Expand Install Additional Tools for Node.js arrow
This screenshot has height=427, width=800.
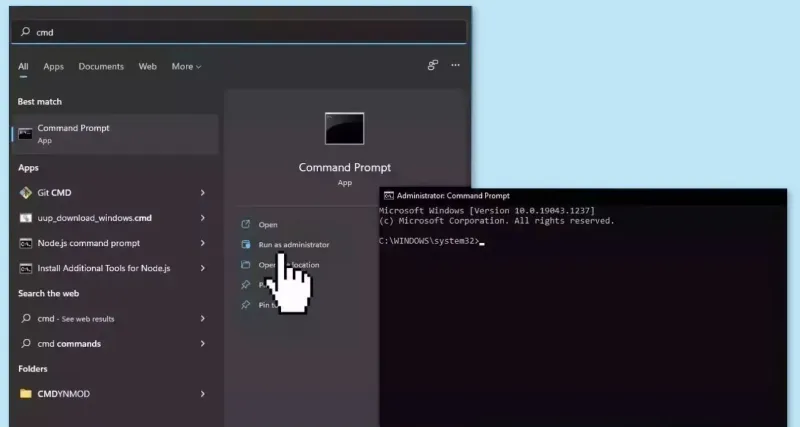pyautogui.click(x=203, y=268)
